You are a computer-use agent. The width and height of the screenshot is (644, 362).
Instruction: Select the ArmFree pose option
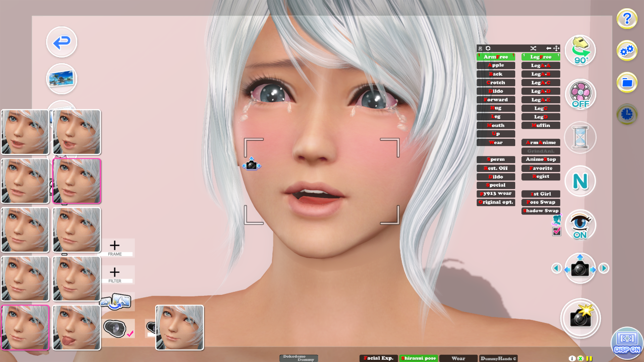496,57
